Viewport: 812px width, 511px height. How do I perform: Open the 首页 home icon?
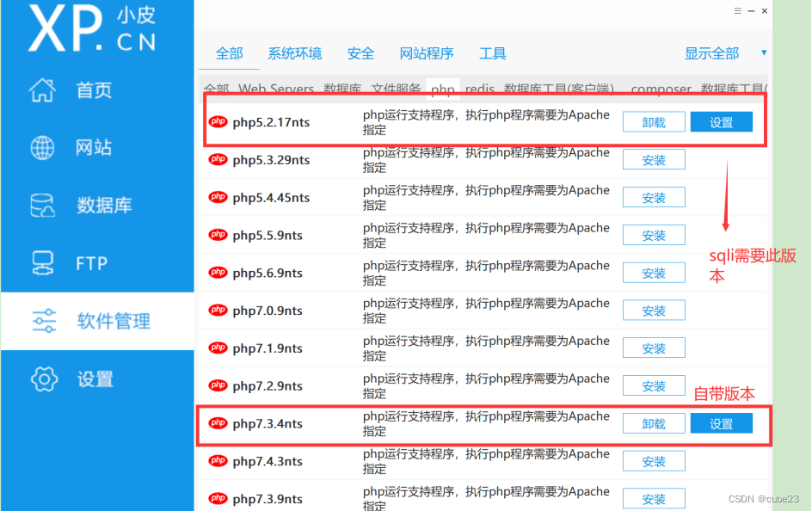pyautogui.click(x=42, y=90)
